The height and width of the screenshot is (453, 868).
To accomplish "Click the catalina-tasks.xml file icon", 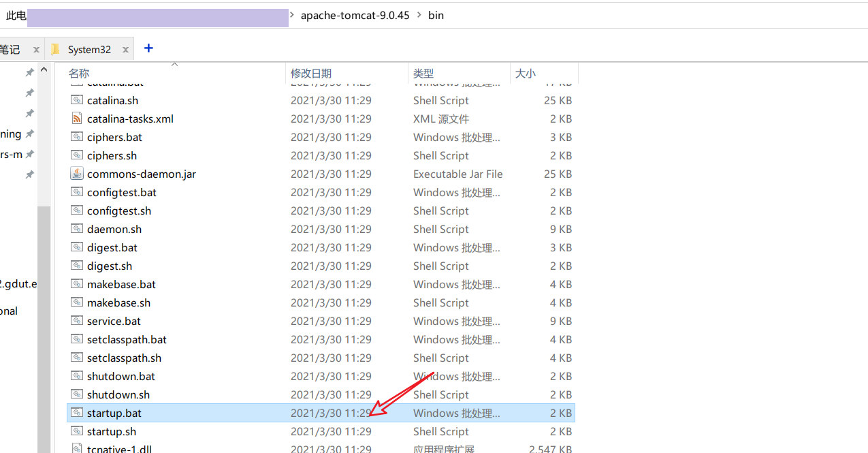I will tap(77, 119).
